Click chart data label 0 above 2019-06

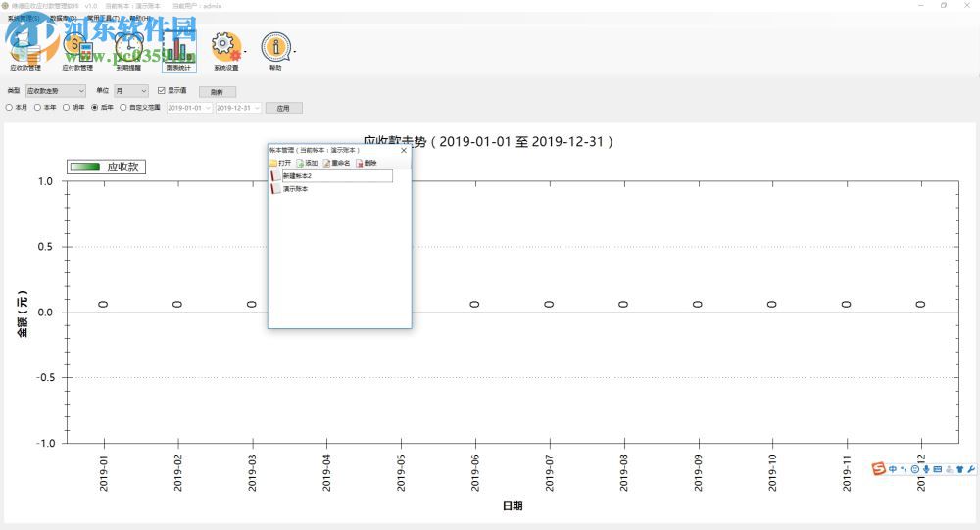(x=475, y=304)
